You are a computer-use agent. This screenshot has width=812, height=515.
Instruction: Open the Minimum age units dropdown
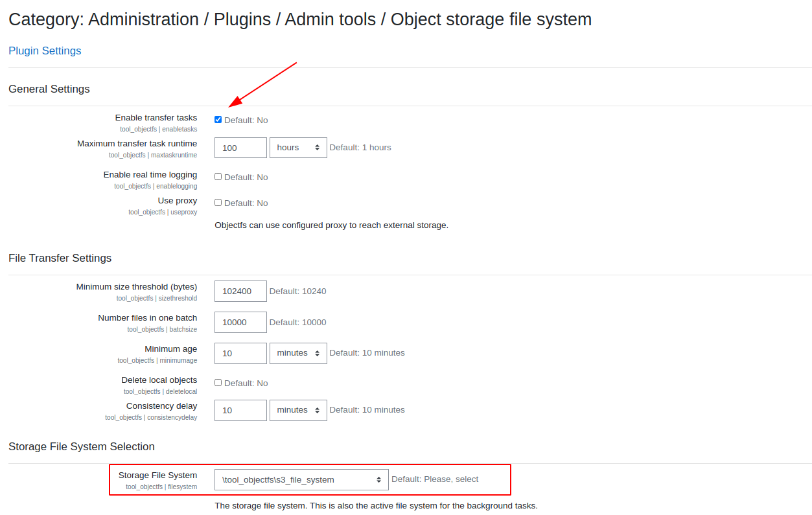coord(298,353)
